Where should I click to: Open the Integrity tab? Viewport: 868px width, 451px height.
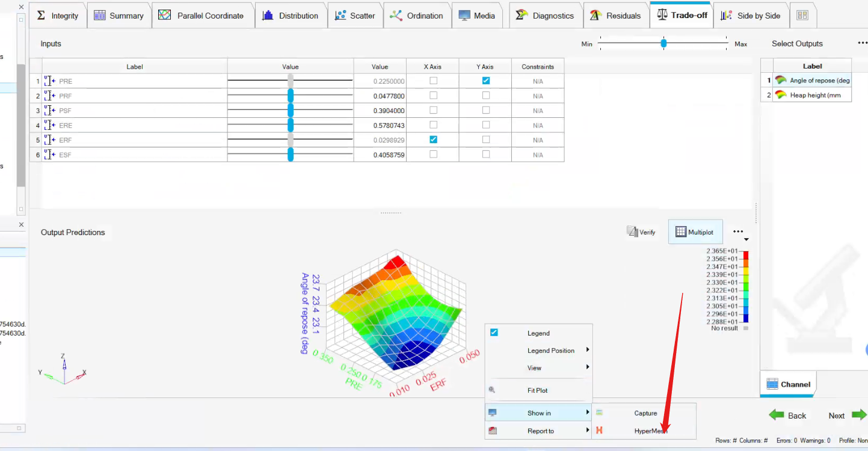tap(58, 16)
